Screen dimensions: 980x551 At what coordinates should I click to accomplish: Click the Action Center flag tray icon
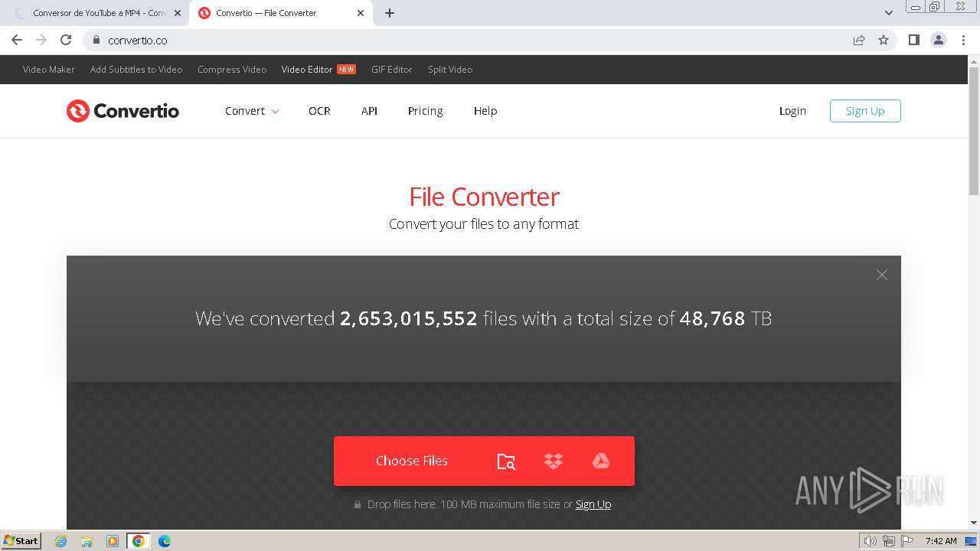pos(907,541)
